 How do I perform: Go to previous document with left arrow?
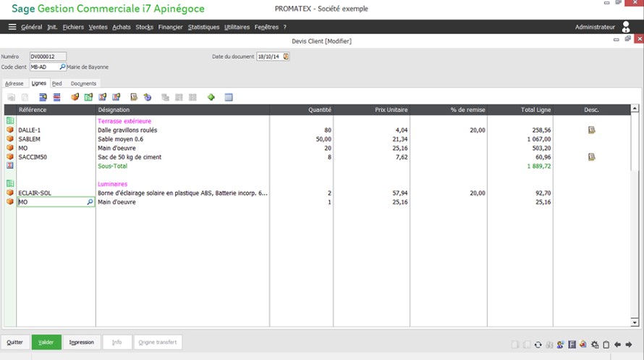click(x=617, y=345)
